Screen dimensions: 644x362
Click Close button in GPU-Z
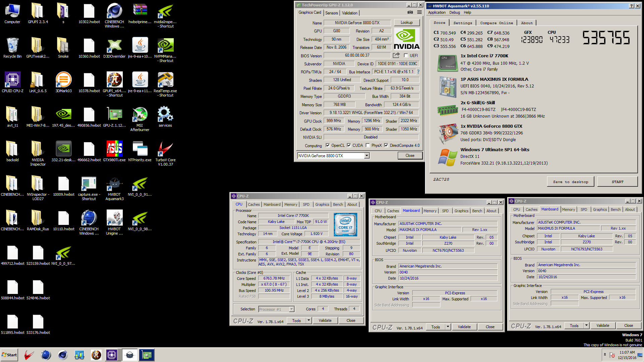[x=410, y=156]
